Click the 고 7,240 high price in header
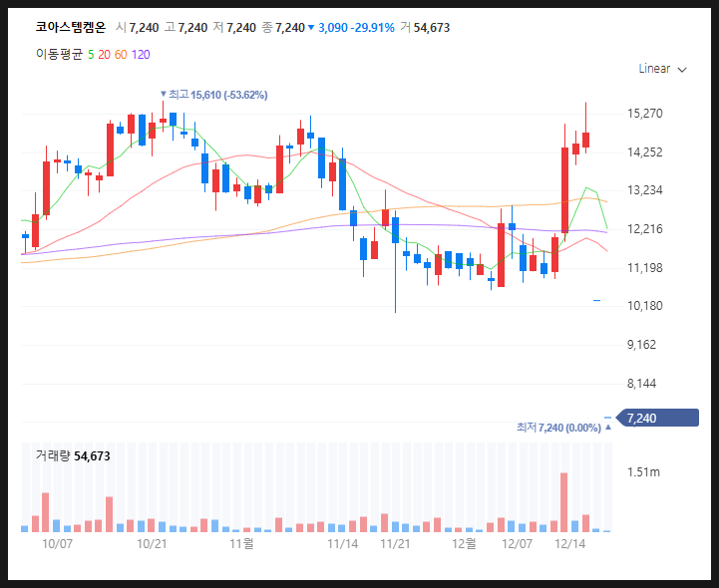Screen dimensions: 719x588 coord(185,28)
